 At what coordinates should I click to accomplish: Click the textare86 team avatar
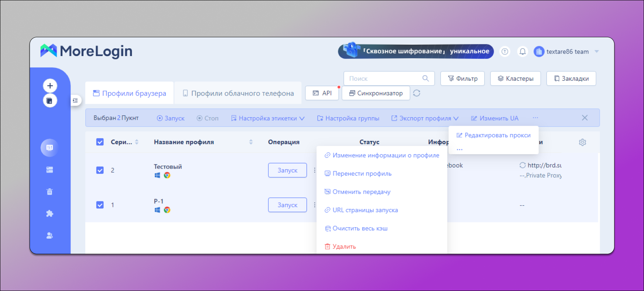coord(539,52)
